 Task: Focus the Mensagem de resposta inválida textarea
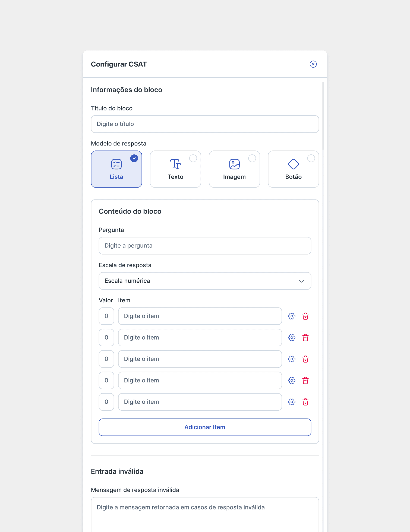pyautogui.click(x=205, y=515)
